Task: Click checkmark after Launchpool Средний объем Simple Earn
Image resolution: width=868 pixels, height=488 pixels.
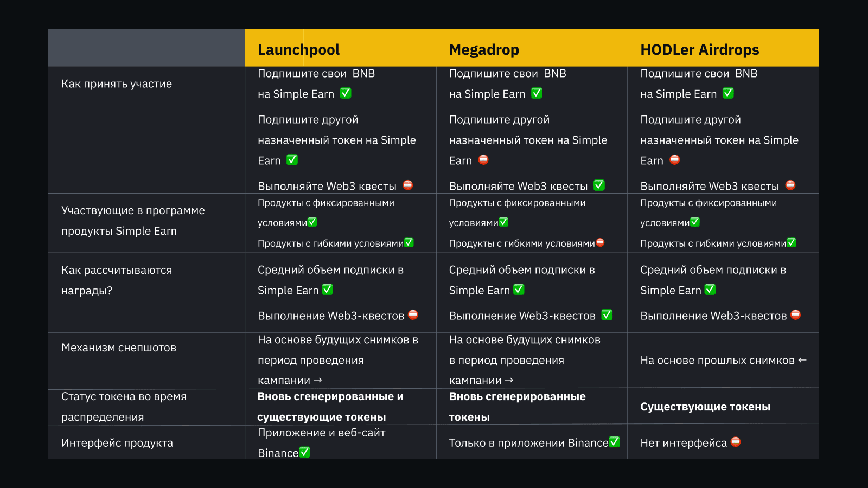Action: pyautogui.click(x=327, y=290)
